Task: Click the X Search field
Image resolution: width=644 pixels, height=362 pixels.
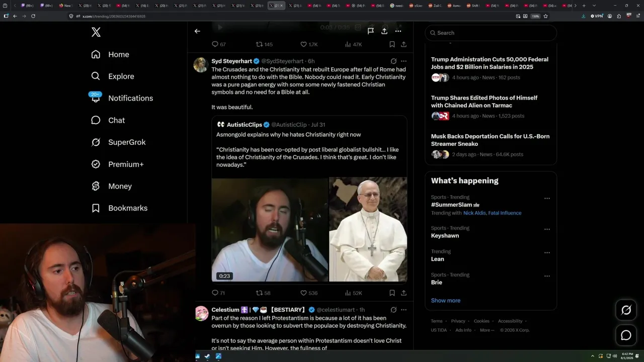Action: pos(491,33)
